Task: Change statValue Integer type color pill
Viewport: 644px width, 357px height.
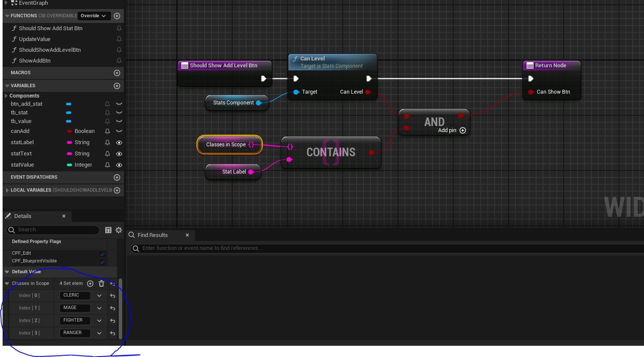Action: tap(69, 165)
